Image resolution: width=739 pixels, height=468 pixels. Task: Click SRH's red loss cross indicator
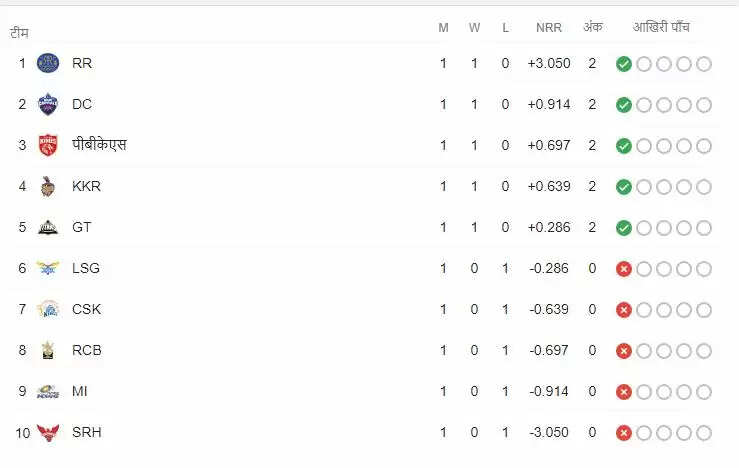pyautogui.click(x=624, y=433)
